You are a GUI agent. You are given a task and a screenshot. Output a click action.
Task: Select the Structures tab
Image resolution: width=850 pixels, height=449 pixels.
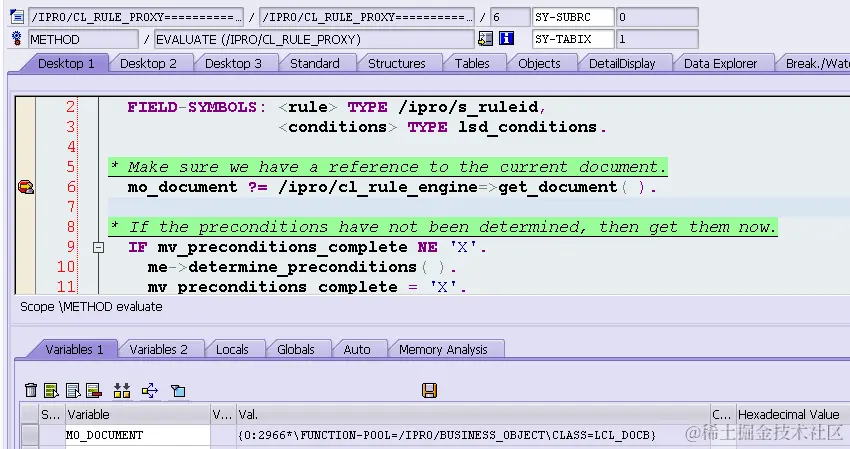click(x=396, y=63)
